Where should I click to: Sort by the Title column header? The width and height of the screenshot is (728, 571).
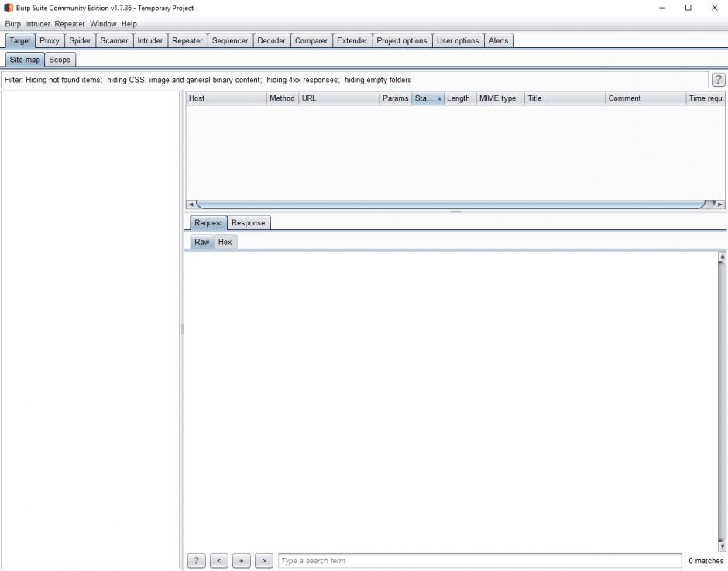(x=565, y=98)
